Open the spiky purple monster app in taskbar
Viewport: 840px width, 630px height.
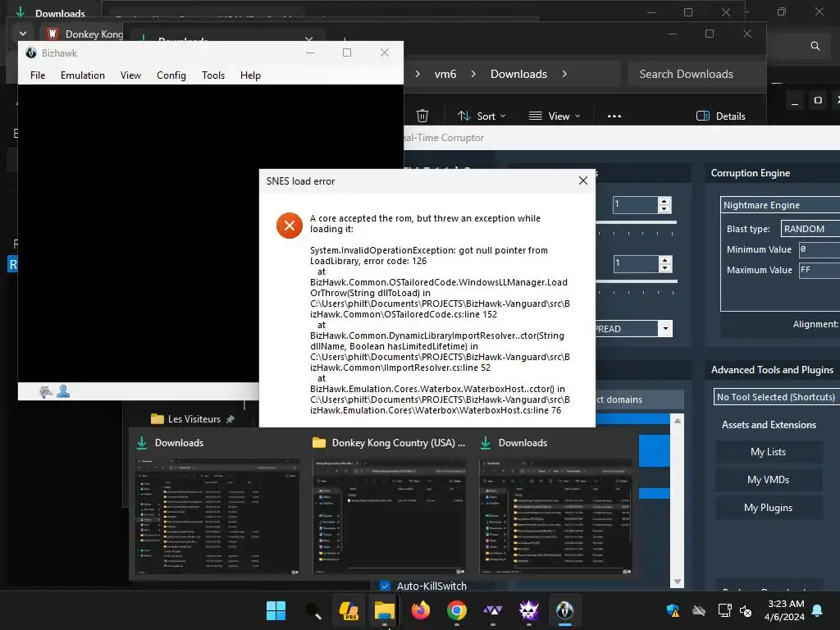pyautogui.click(x=529, y=610)
